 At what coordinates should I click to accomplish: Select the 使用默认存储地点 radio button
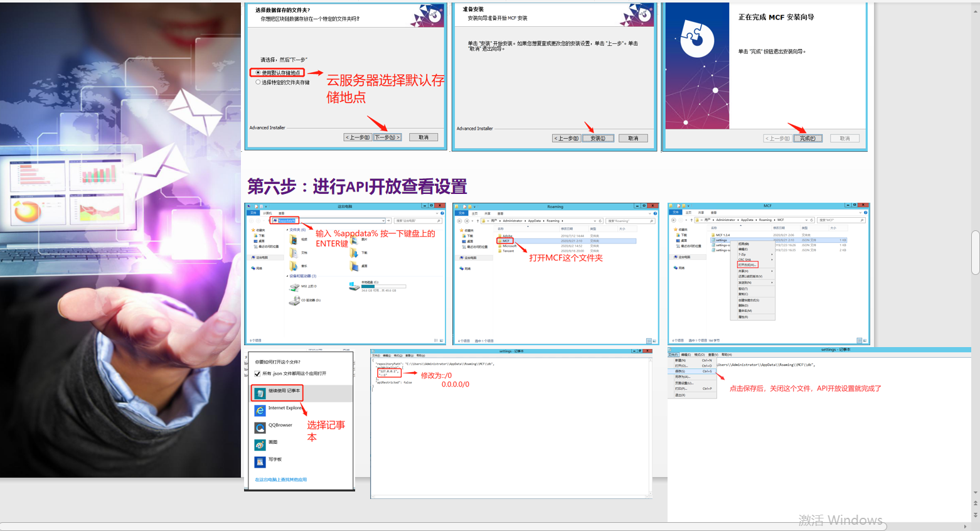point(257,72)
